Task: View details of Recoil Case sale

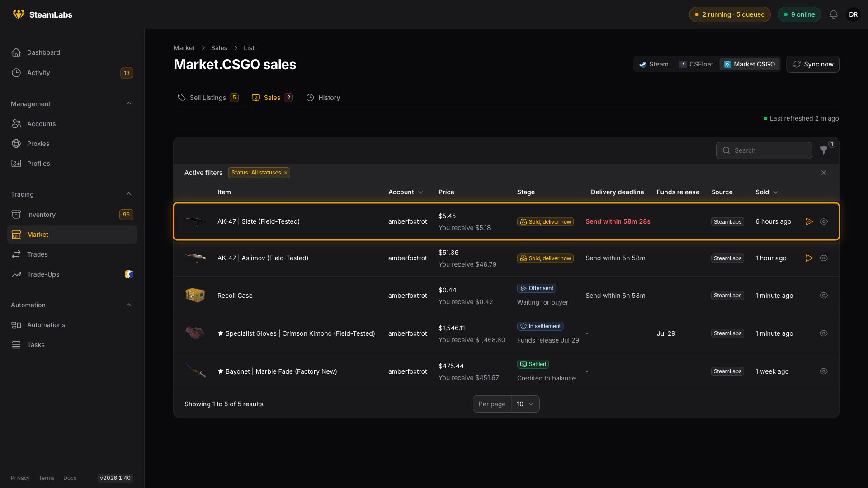Action: [824, 296]
